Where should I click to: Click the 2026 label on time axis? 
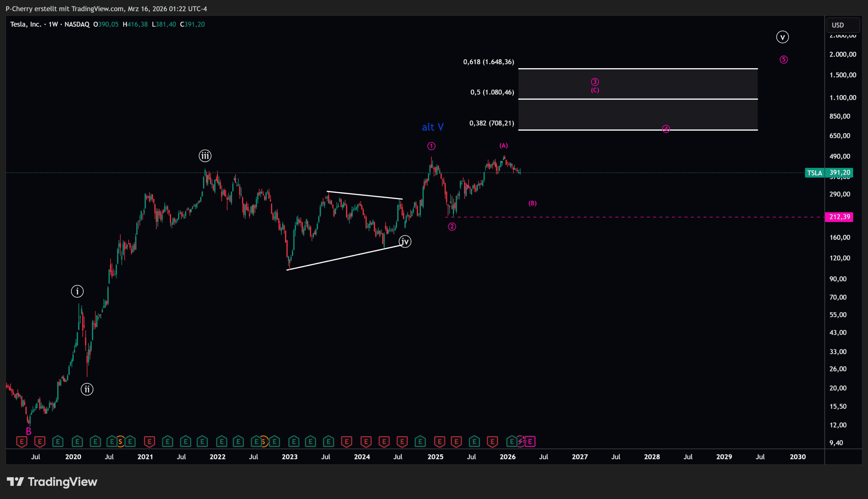[x=508, y=457]
